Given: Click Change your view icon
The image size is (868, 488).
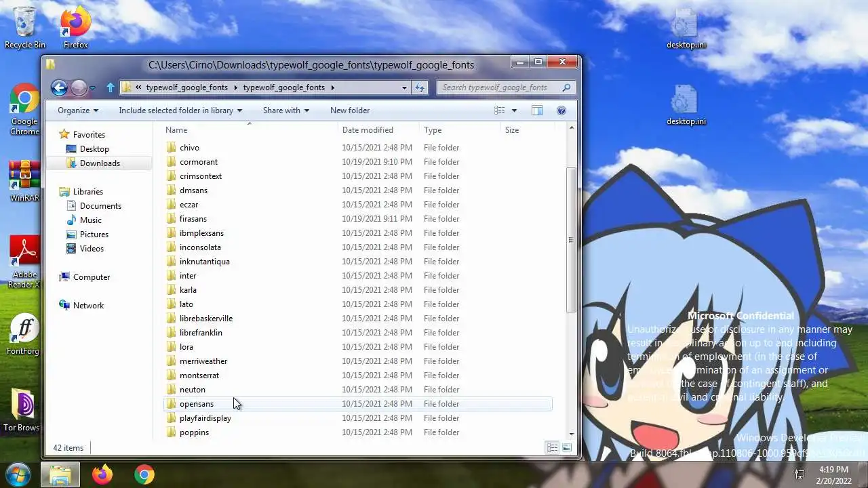Looking at the screenshot, I should point(500,110).
